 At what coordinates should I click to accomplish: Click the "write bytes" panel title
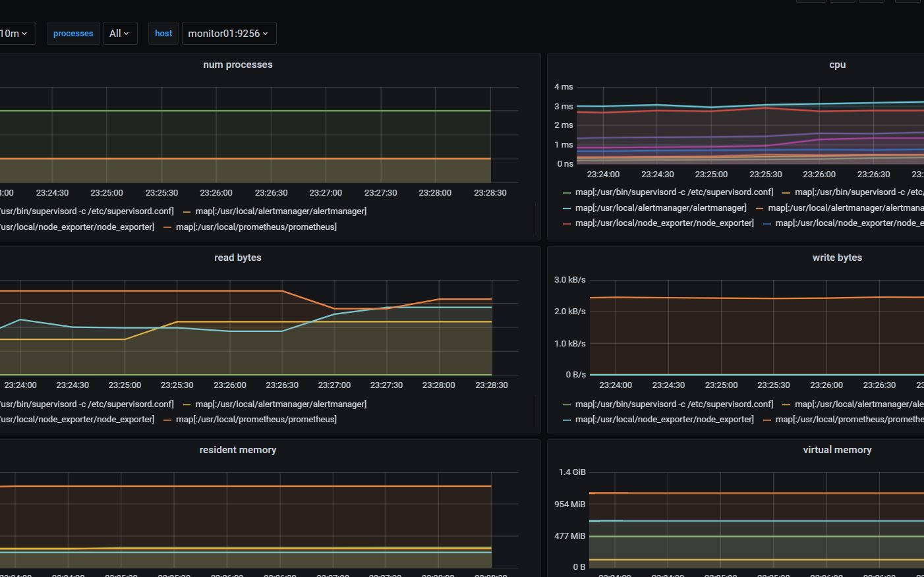837,258
